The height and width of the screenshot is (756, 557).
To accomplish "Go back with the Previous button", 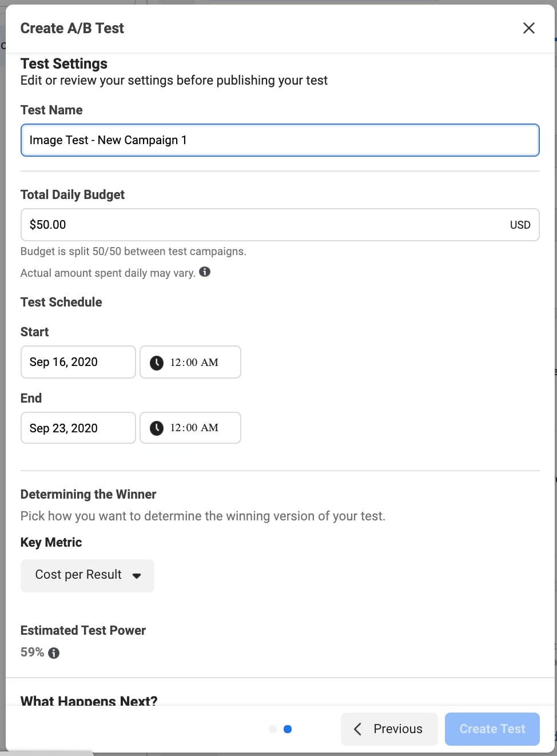I will 389,729.
